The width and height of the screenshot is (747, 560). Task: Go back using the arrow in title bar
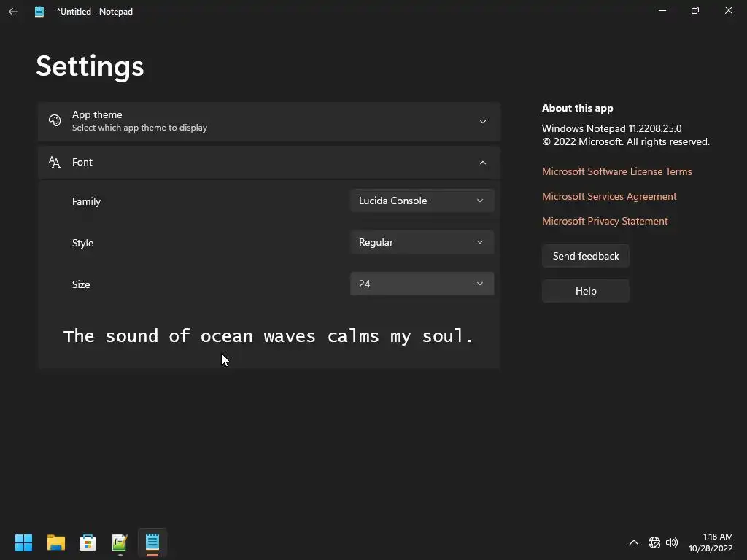point(13,12)
